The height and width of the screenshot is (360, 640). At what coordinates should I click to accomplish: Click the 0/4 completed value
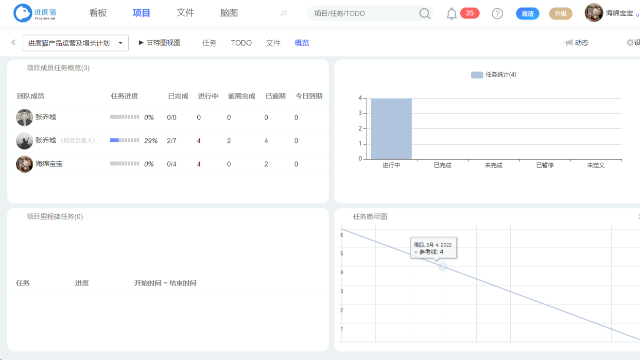pyautogui.click(x=171, y=164)
